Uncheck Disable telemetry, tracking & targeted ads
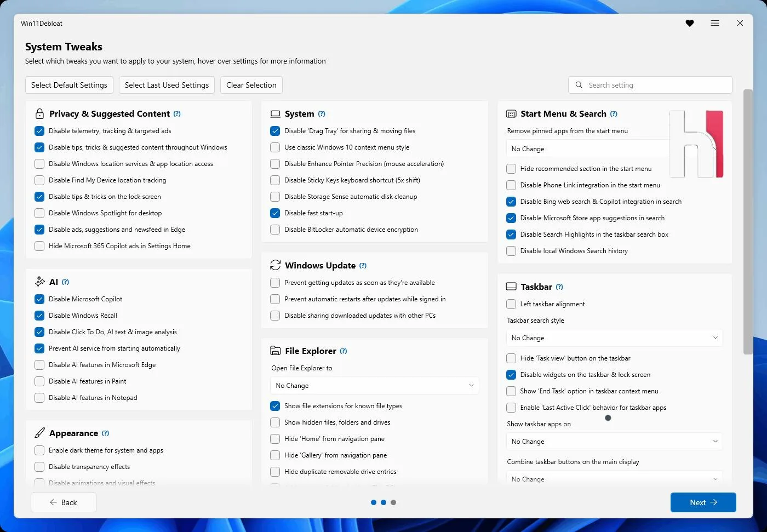Screen dimensions: 767x532 pyautogui.click(x=39, y=131)
